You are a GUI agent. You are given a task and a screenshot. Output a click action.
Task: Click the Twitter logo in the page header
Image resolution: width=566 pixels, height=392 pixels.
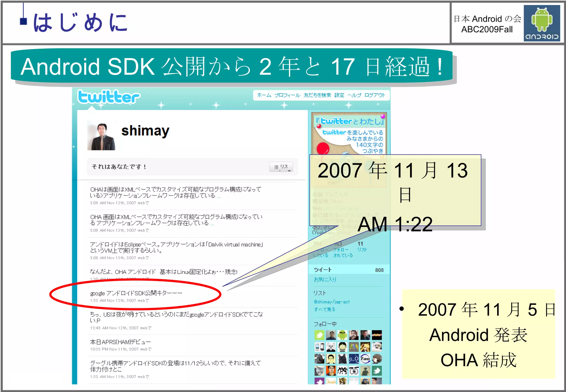tap(109, 97)
